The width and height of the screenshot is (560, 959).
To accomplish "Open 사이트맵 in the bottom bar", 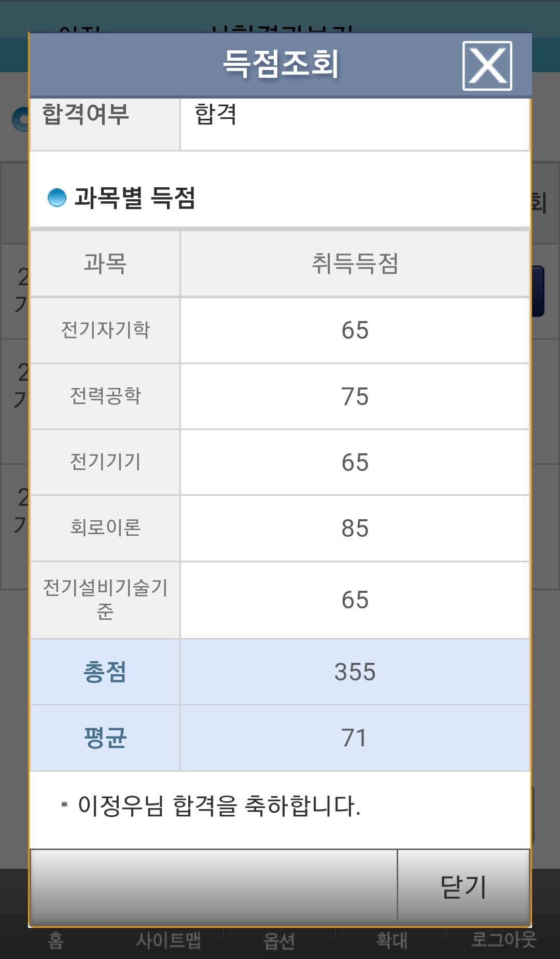I will pyautogui.click(x=169, y=940).
